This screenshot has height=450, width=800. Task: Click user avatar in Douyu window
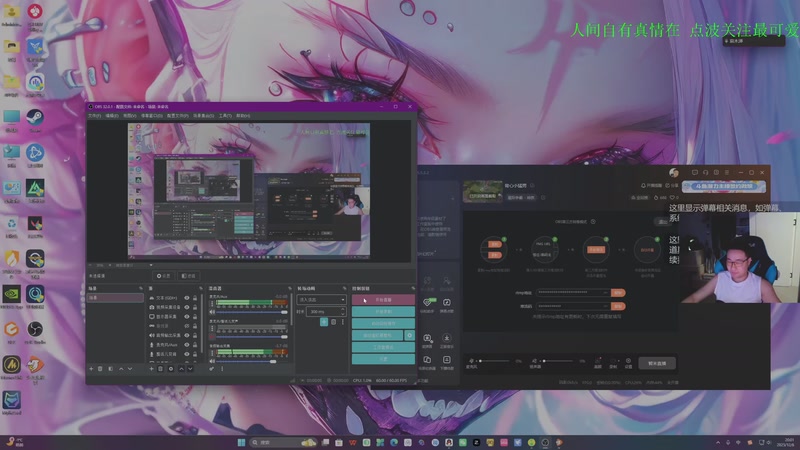[674, 172]
